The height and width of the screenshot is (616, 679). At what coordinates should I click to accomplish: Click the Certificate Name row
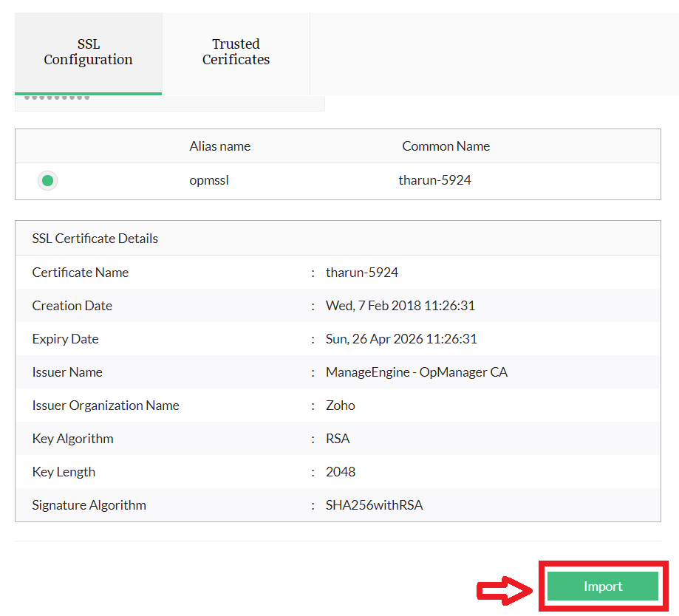[80, 272]
